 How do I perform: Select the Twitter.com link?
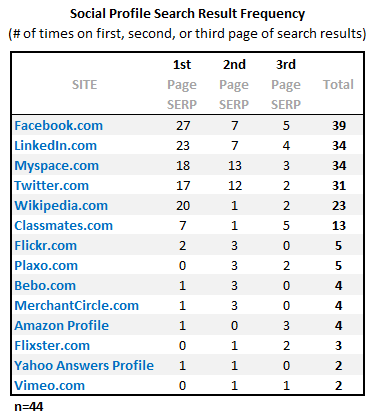point(51,186)
